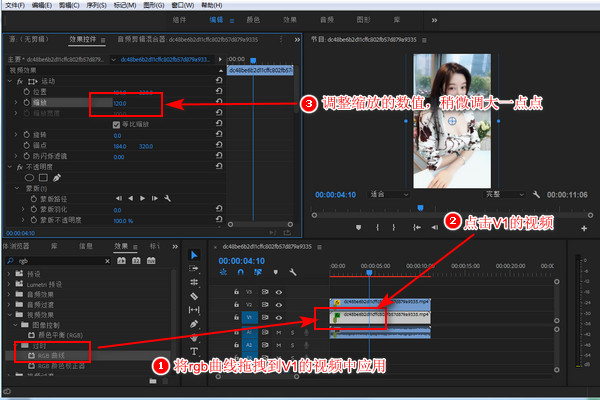The image size is (600, 400).
Task: Switch to the 效果 workspace tab
Action: tap(290, 20)
